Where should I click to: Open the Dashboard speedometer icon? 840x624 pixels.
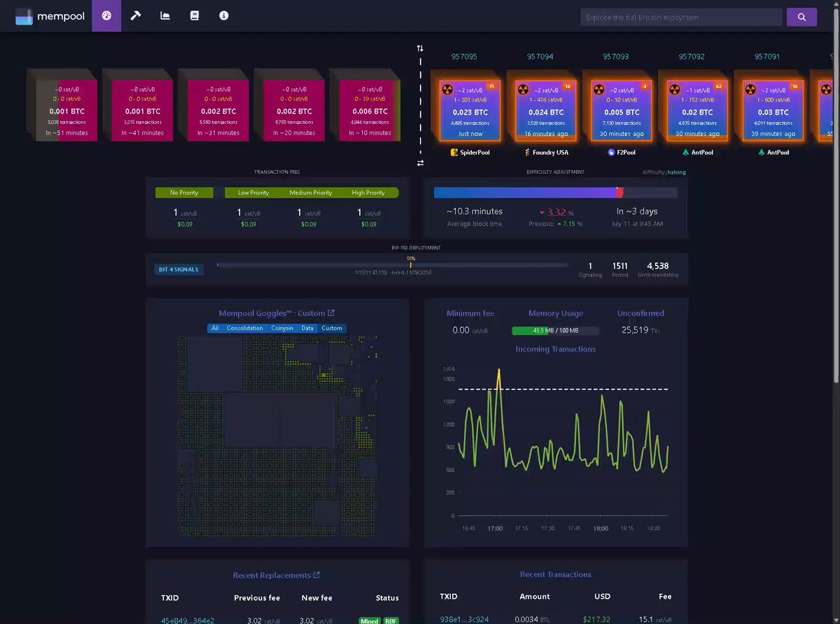pyautogui.click(x=106, y=15)
